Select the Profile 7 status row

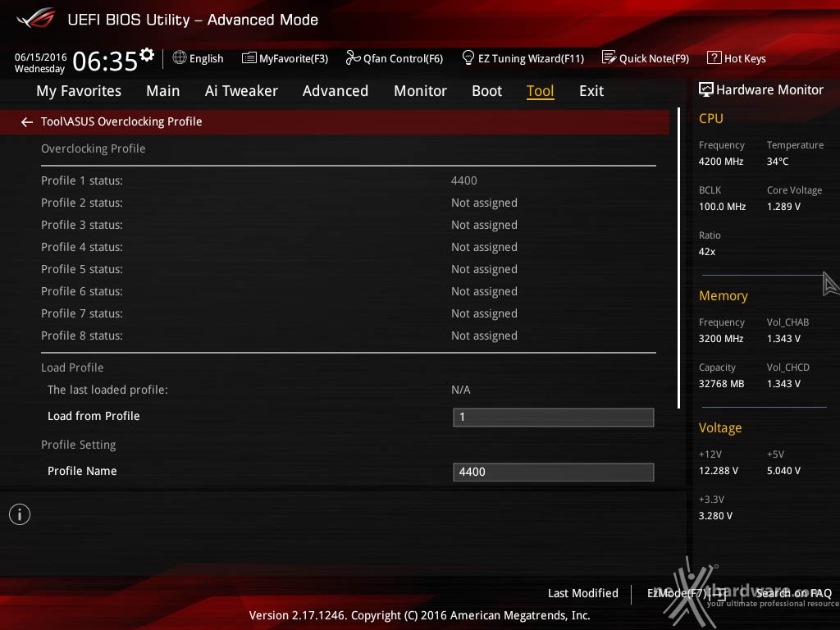[x=348, y=313]
